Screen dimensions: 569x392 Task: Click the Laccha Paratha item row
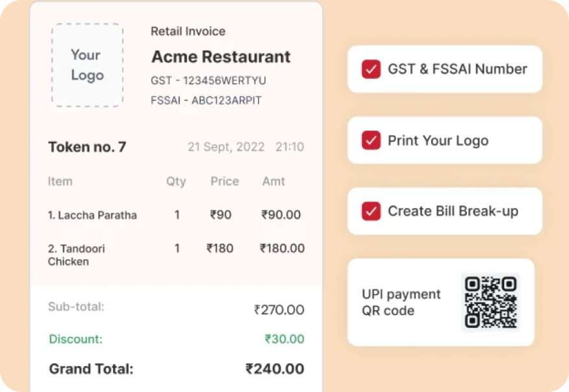(x=176, y=215)
